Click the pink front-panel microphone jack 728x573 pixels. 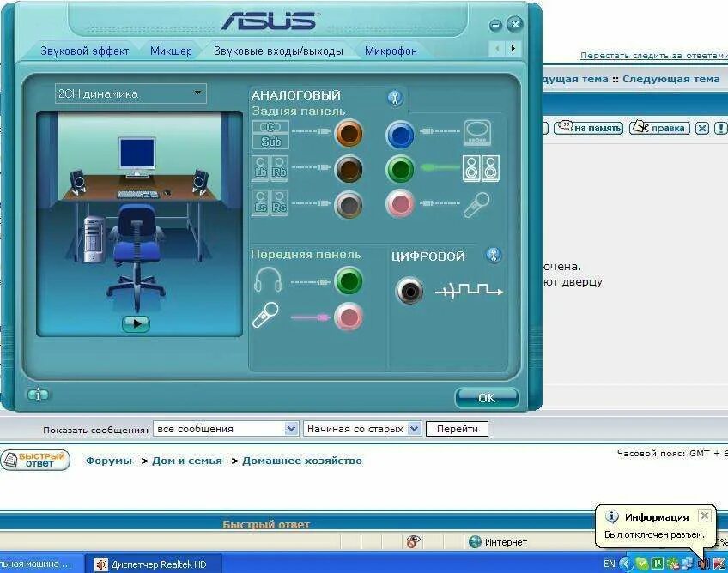(x=347, y=317)
